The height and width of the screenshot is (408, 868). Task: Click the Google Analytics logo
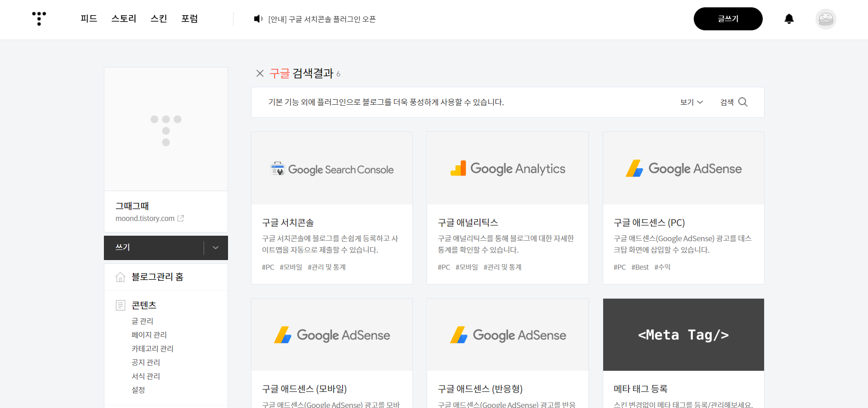point(508,169)
